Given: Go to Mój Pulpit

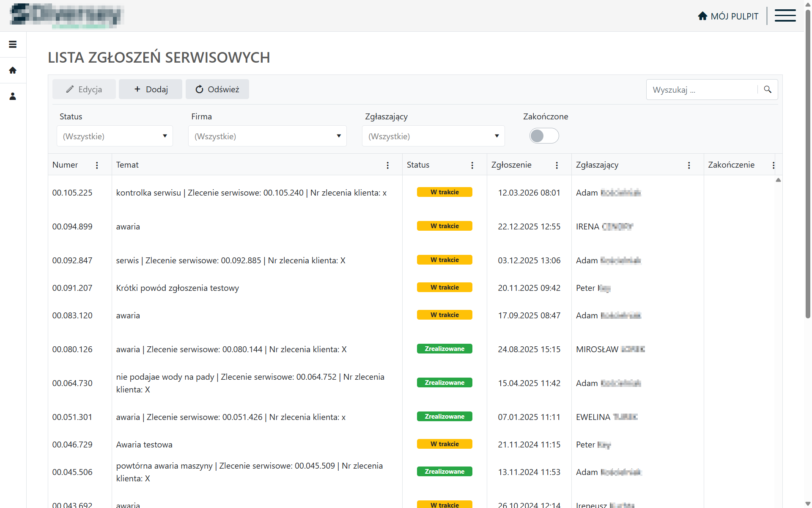Looking at the screenshot, I should pos(728,16).
